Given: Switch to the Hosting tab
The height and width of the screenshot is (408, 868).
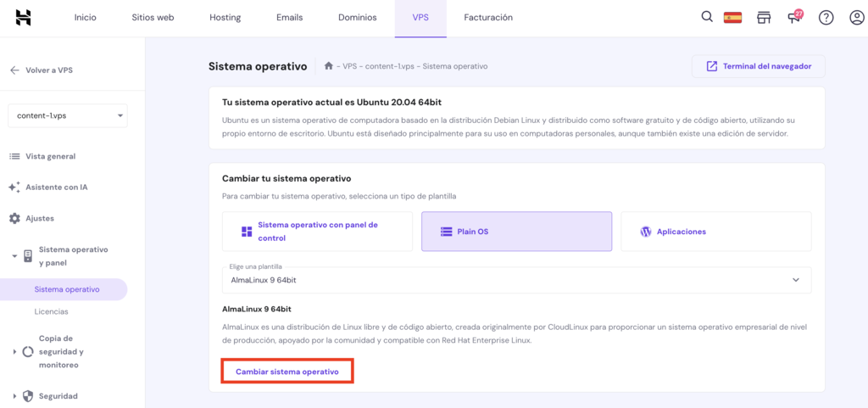Looking at the screenshot, I should (x=225, y=18).
